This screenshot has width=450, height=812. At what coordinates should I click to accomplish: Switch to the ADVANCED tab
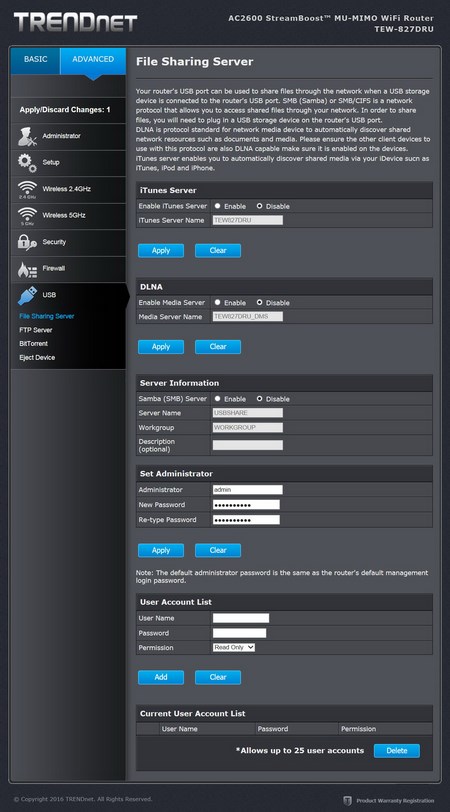pos(93,60)
